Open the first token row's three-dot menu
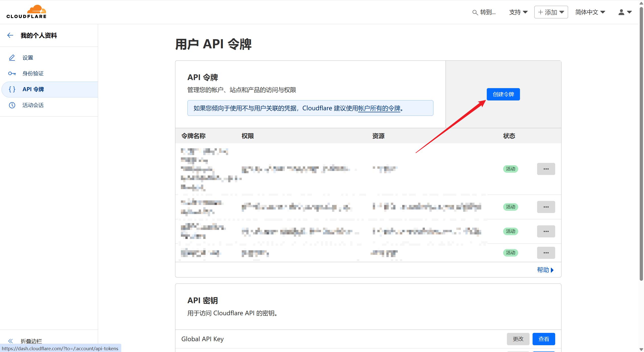This screenshot has height=352, width=644. coord(546,169)
